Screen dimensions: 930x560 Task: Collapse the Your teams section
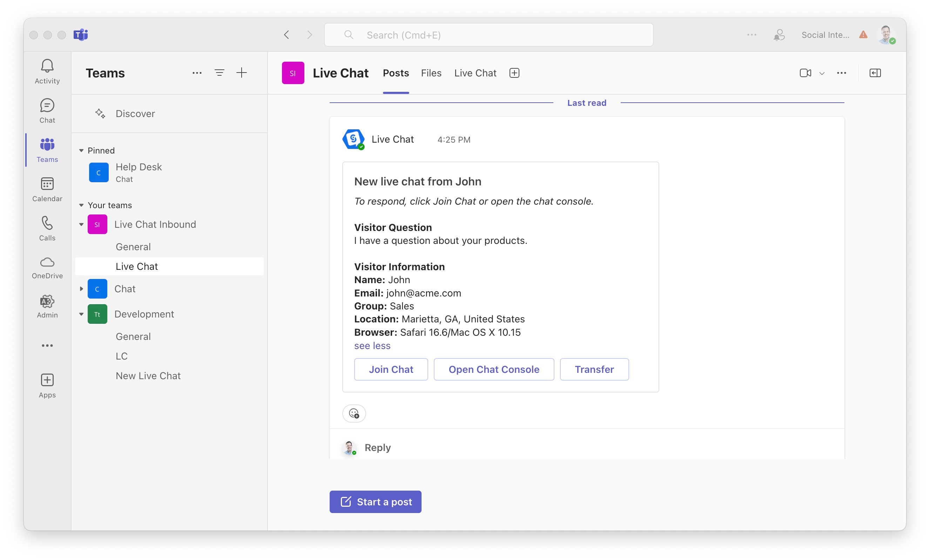[x=81, y=205]
